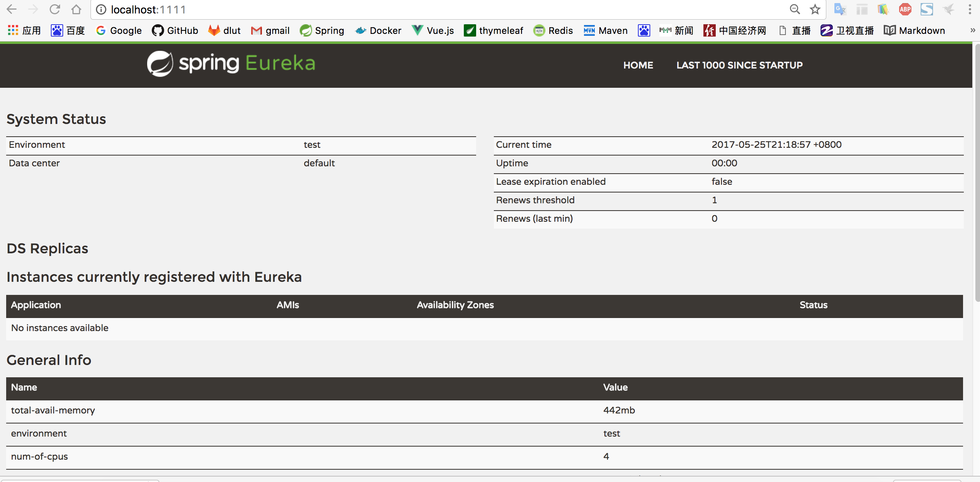Open Chrome three-dot menu
The image size is (980, 482).
[x=970, y=9]
